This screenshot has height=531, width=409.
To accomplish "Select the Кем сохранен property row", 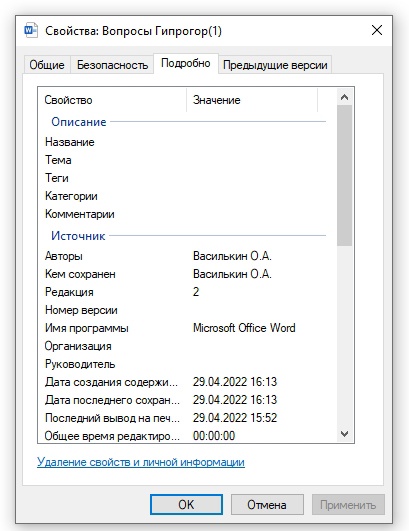I will point(186,274).
